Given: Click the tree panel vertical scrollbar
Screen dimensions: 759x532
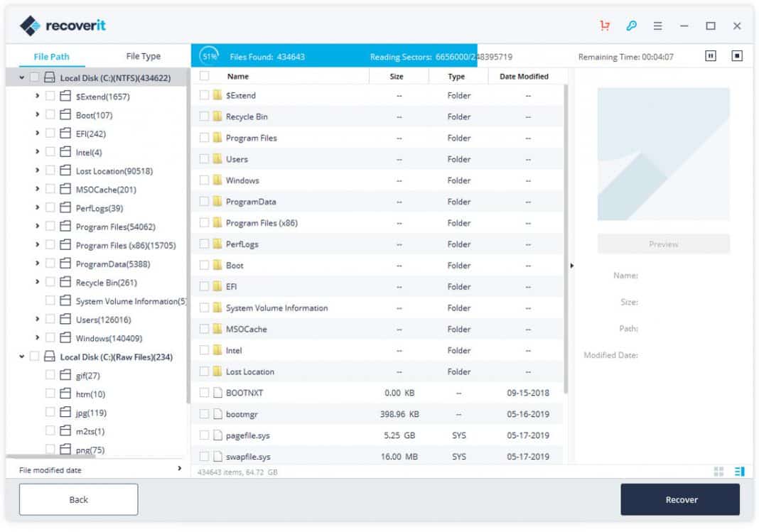Looking at the screenshot, I should pyautogui.click(x=188, y=236).
